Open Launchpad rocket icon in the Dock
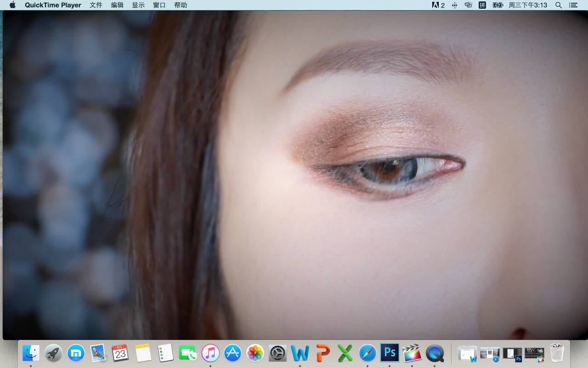 tap(53, 353)
